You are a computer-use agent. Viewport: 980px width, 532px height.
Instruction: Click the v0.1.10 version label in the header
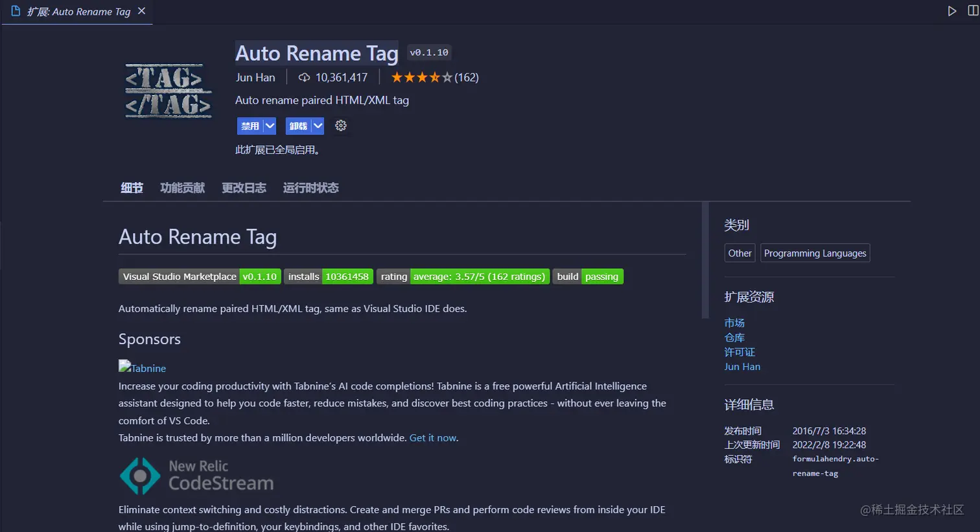click(x=429, y=52)
